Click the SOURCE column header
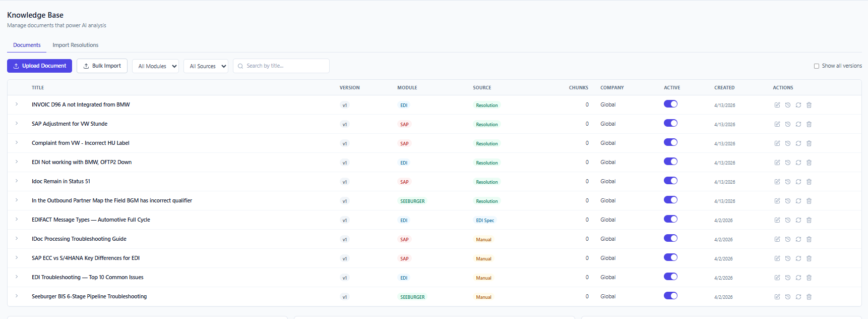868x319 pixels. click(x=482, y=88)
